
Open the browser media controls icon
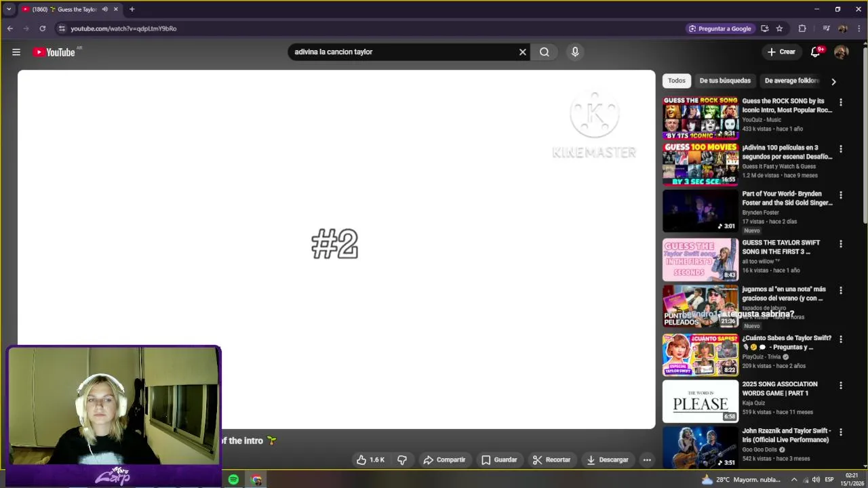(x=826, y=28)
